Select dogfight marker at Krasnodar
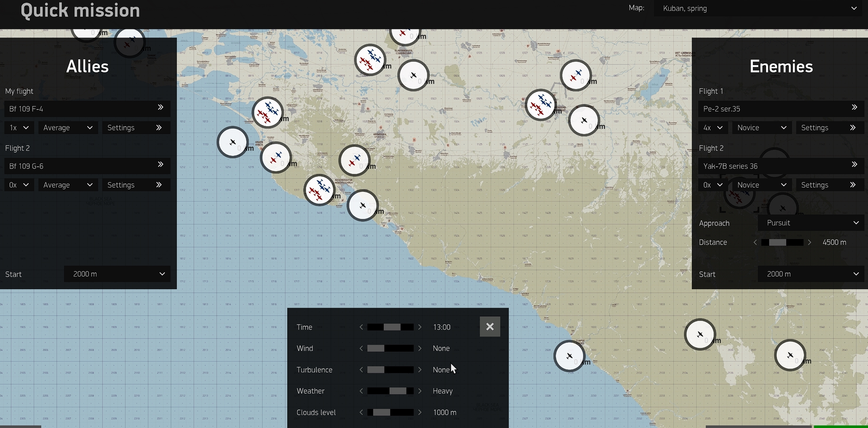Viewport: 868px width, 428px height. (540, 105)
